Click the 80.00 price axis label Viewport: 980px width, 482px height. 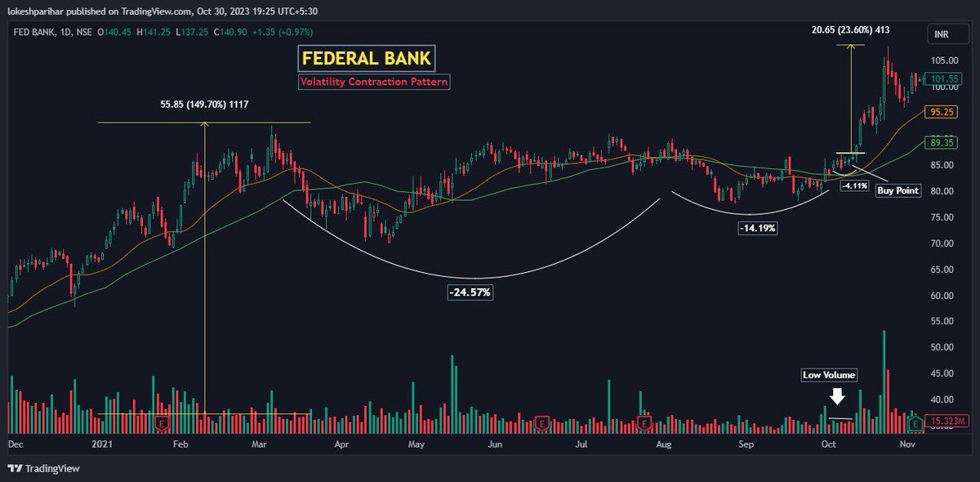tap(942, 191)
